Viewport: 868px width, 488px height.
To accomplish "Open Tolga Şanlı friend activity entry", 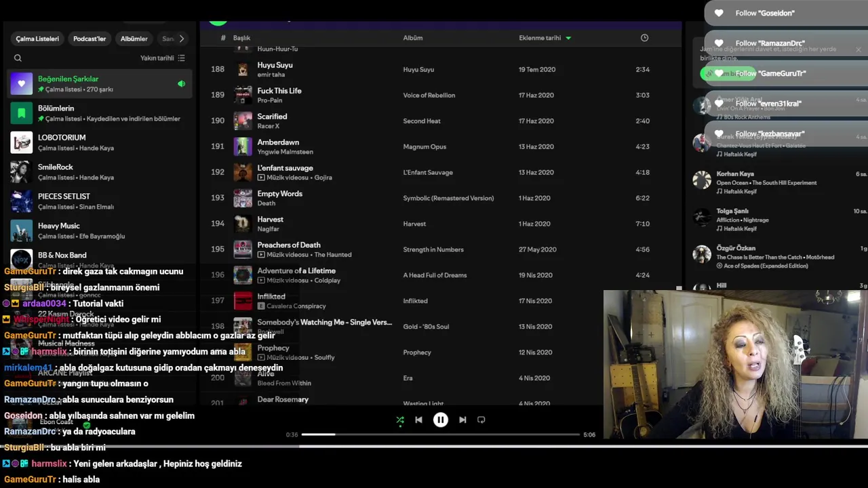I will coord(779,220).
